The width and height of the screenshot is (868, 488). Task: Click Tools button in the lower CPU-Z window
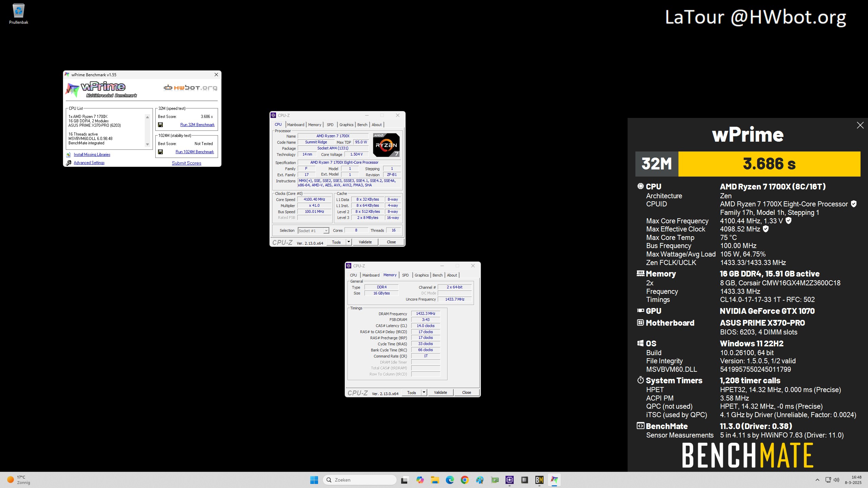[x=411, y=392]
